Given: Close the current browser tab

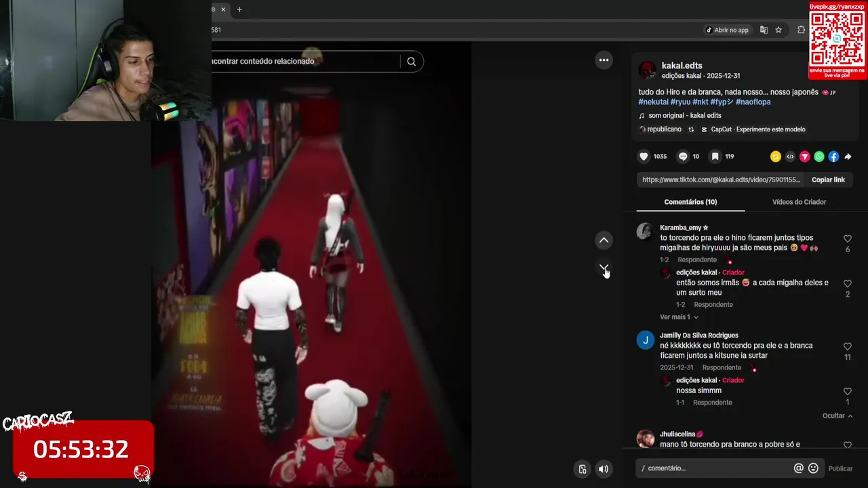Looking at the screenshot, I should click(223, 9).
